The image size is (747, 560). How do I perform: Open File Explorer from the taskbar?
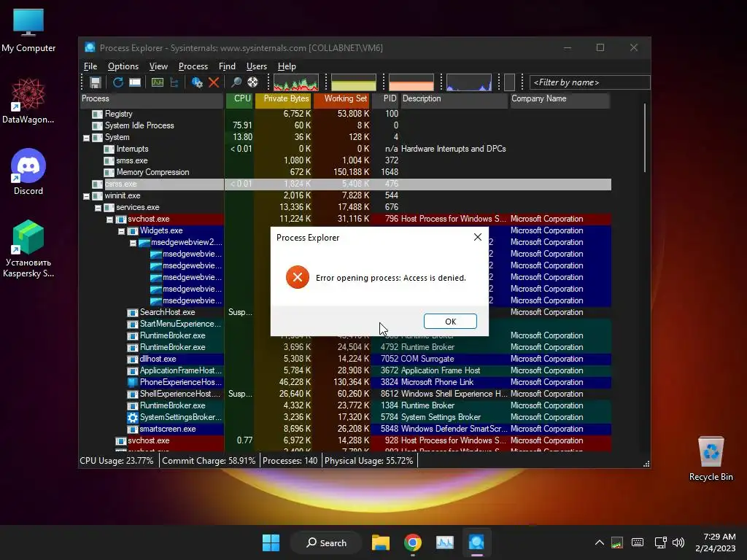coord(381,542)
